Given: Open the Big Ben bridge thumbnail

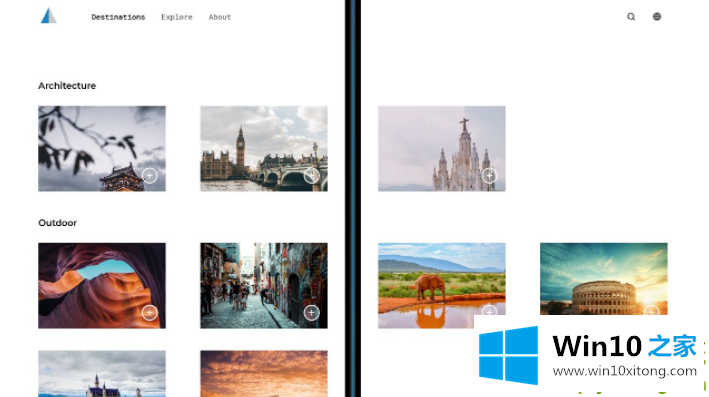Looking at the screenshot, I should [264, 149].
